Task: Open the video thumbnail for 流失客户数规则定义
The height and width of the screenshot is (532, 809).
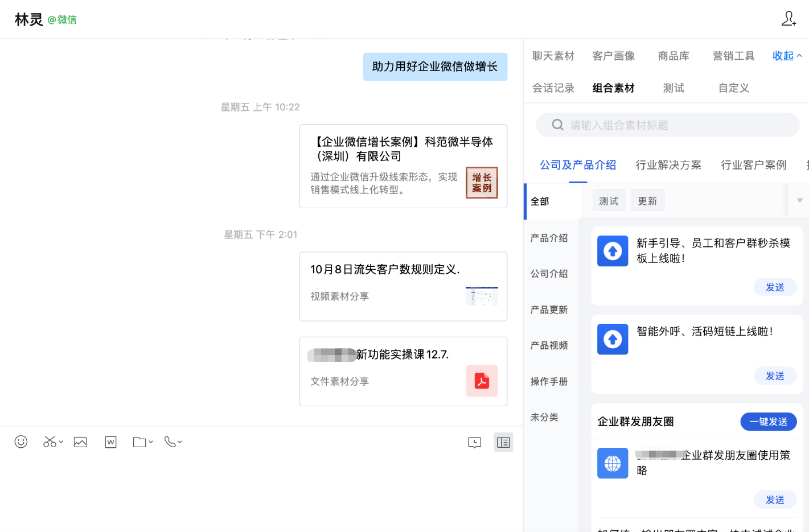Action: click(x=482, y=296)
